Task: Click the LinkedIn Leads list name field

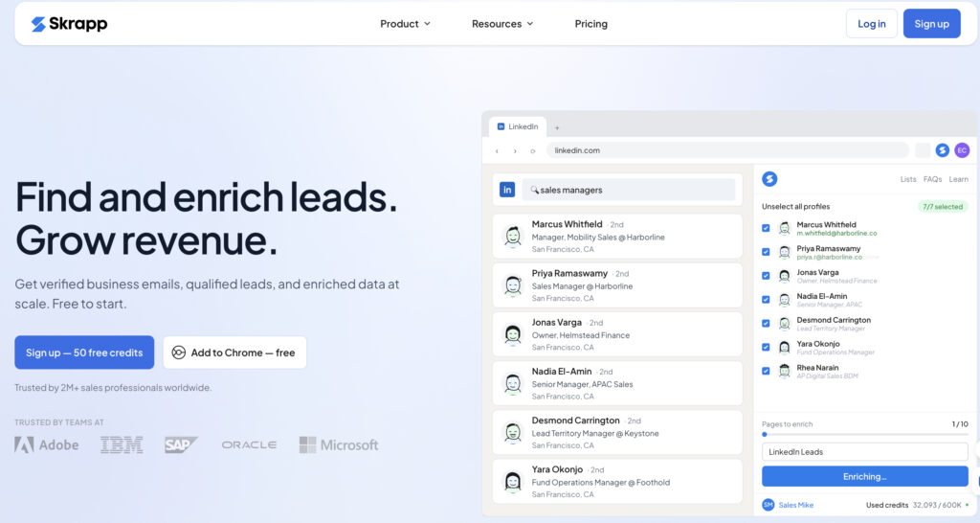Action: (x=865, y=452)
